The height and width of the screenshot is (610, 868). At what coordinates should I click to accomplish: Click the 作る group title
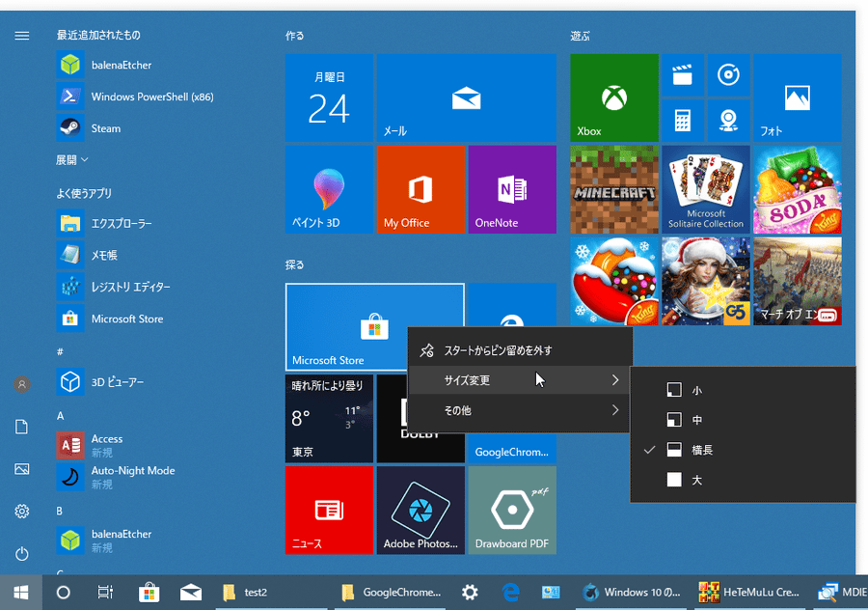click(x=294, y=36)
